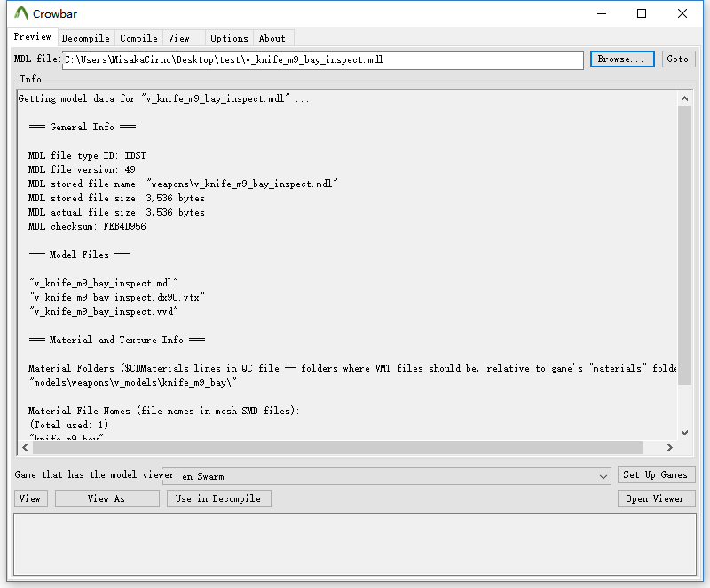
Task: Click the 'MDL stored file name' line
Action: 183,184
